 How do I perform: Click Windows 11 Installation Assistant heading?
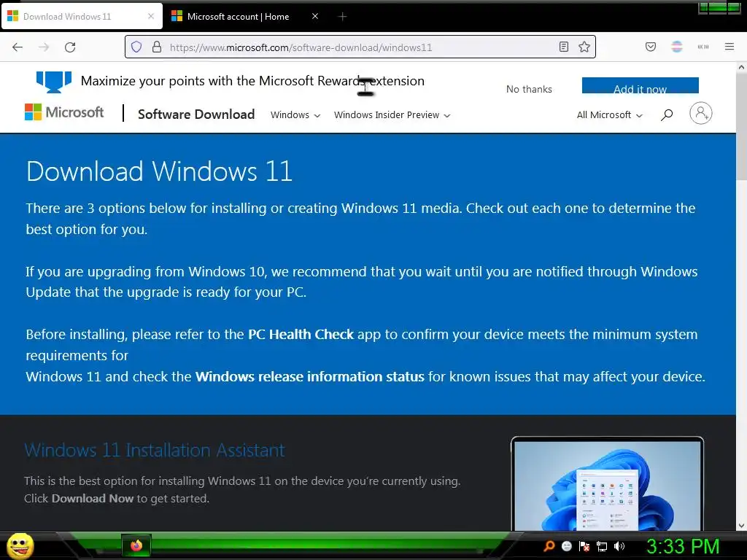(155, 450)
